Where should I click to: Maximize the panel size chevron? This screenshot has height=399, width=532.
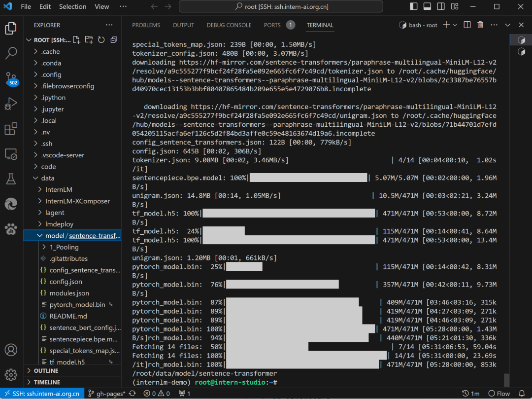(x=507, y=25)
